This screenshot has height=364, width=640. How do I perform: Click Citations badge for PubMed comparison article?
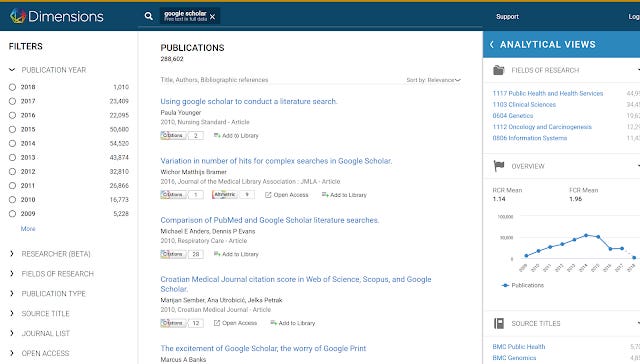pyautogui.click(x=182, y=254)
